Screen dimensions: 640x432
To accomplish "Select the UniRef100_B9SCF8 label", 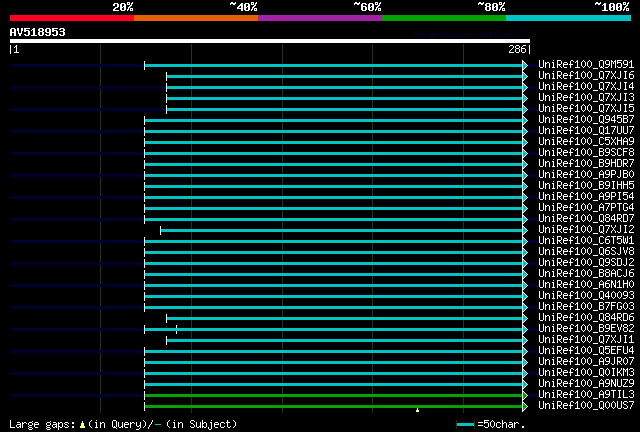I will pyautogui.click(x=586, y=153).
